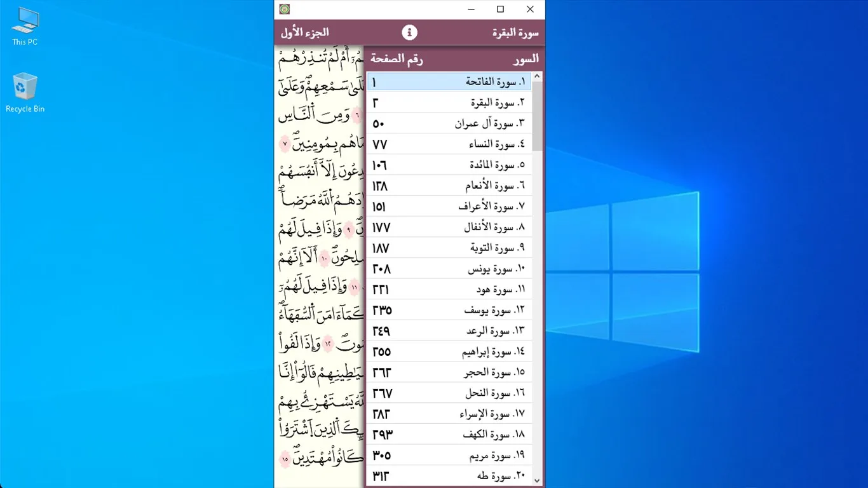Click page number ٢٥٥ cell
The image size is (868, 488).
381,352
